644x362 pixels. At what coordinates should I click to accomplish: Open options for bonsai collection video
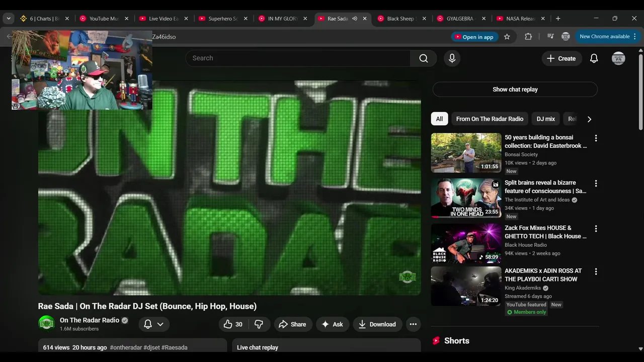[x=596, y=138]
